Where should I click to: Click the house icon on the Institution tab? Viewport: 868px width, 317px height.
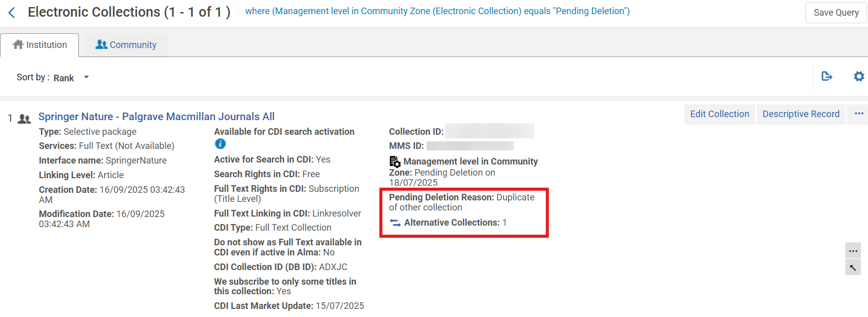(x=19, y=44)
